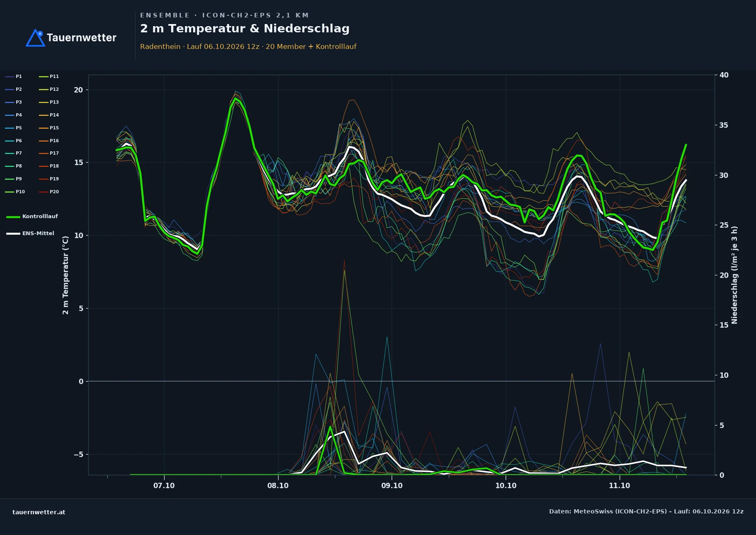Select the P16 legend entry
The height and width of the screenshot is (535, 756).
coord(49,141)
